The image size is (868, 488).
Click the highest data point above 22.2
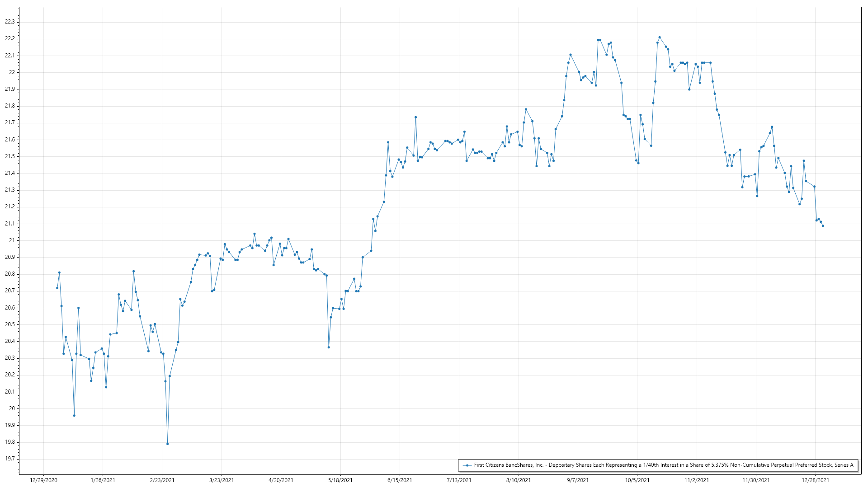point(659,37)
